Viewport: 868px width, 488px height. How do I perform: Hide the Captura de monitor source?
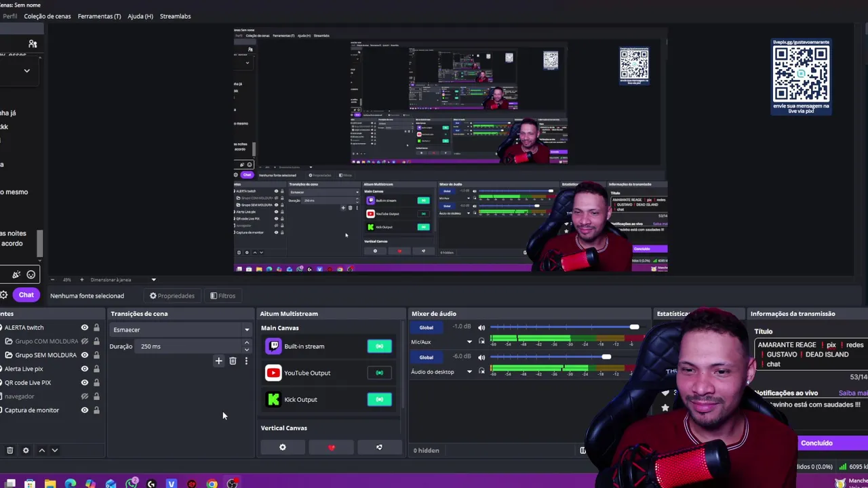[x=85, y=410]
